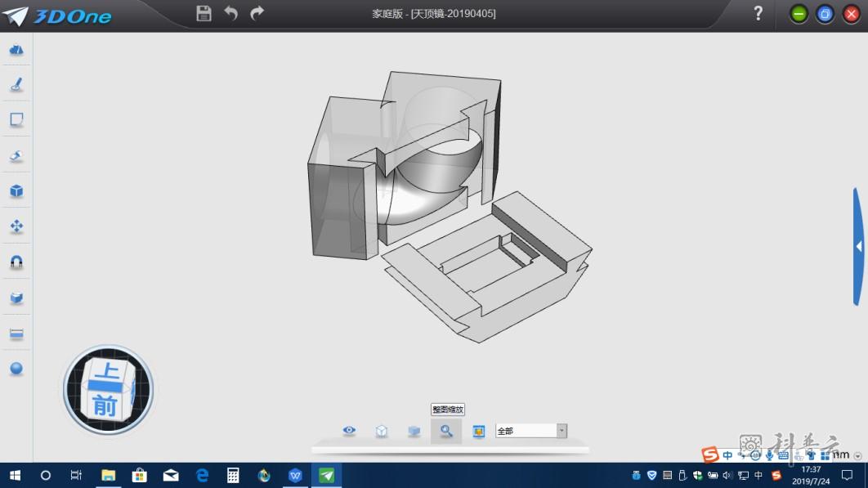
Task: Switch to the 3D One taskbar button
Action: tap(327, 475)
